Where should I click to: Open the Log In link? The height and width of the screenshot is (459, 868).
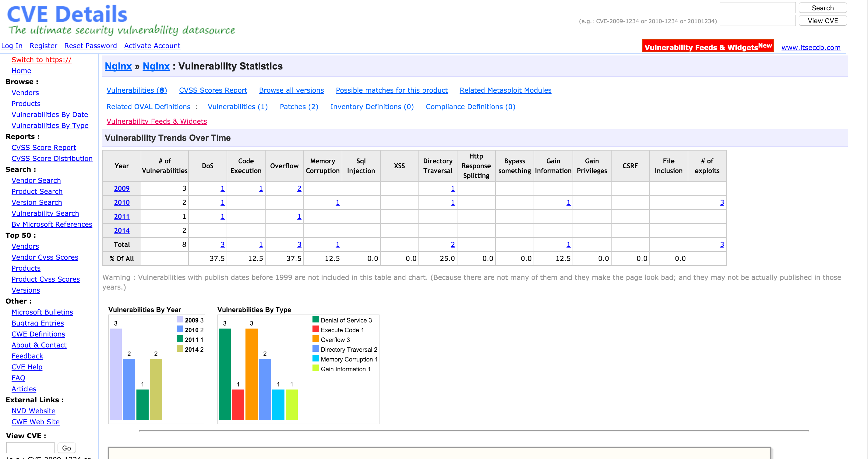(x=12, y=46)
